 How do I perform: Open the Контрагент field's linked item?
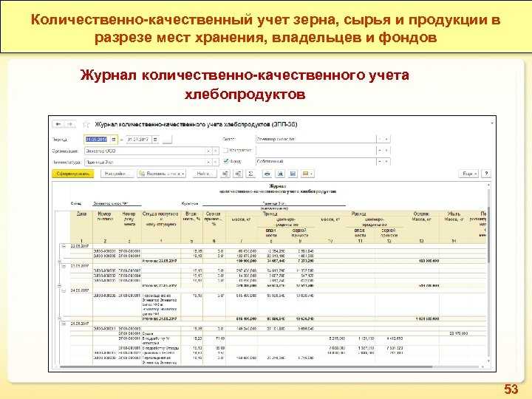click(x=386, y=150)
